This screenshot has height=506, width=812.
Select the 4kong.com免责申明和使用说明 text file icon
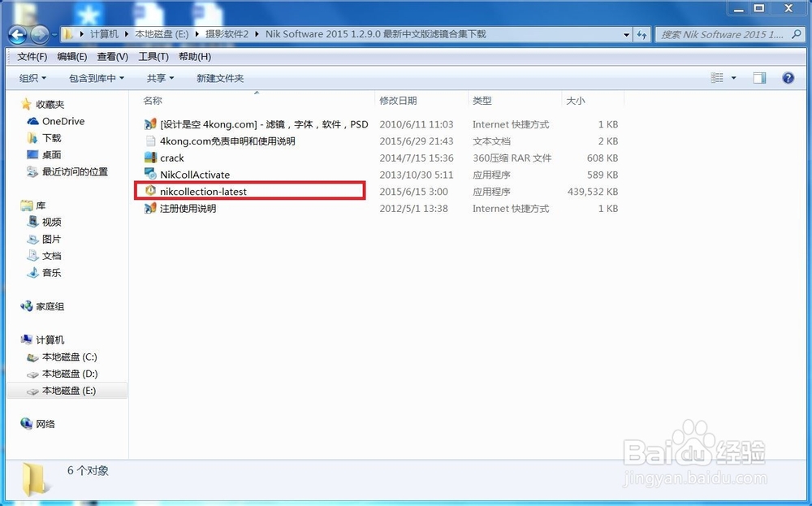pos(150,141)
